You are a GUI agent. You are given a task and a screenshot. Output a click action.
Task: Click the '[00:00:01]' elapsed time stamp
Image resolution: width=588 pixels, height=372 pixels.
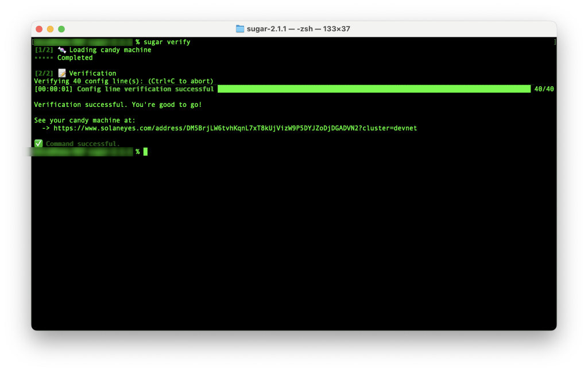point(53,89)
